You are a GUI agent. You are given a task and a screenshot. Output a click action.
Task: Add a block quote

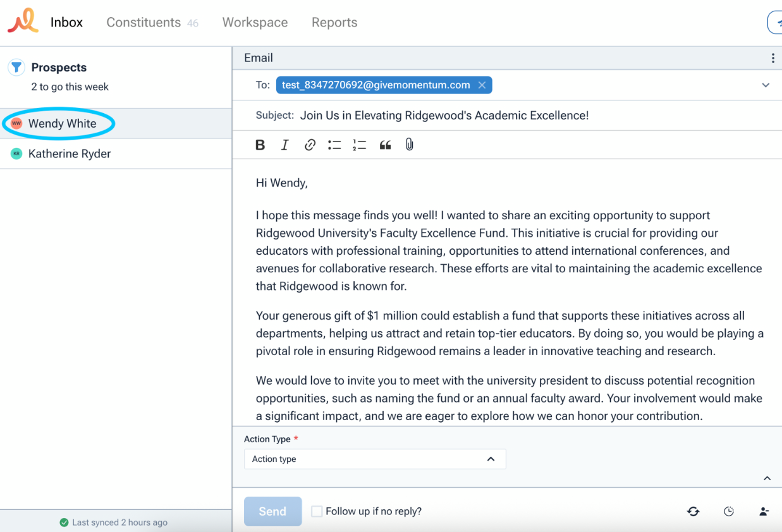385,145
